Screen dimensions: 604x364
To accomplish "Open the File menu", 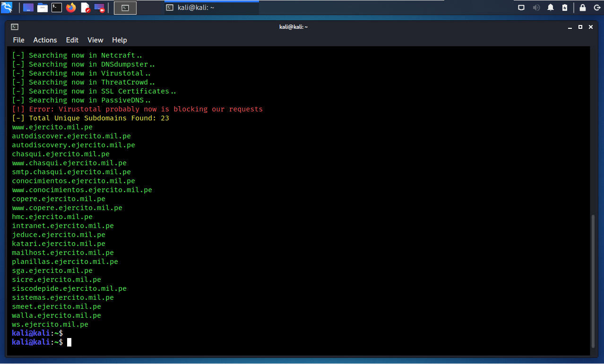I will point(18,40).
